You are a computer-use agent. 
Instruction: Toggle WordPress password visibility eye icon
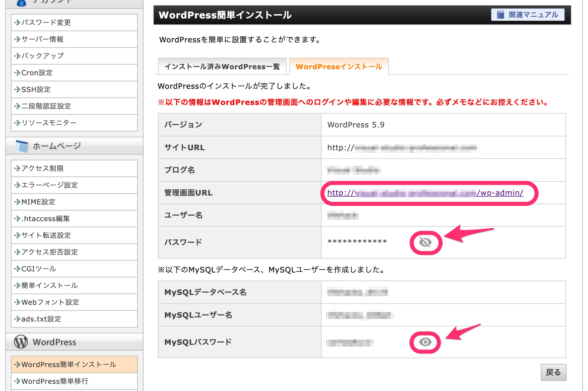click(x=425, y=243)
